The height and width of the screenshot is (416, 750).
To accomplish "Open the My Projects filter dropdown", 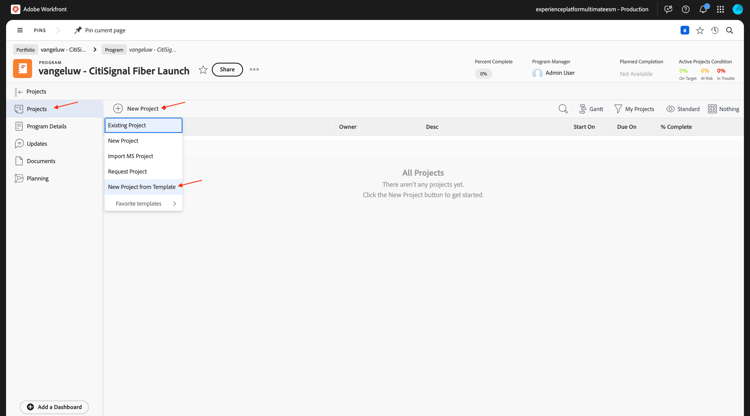I will 634,109.
